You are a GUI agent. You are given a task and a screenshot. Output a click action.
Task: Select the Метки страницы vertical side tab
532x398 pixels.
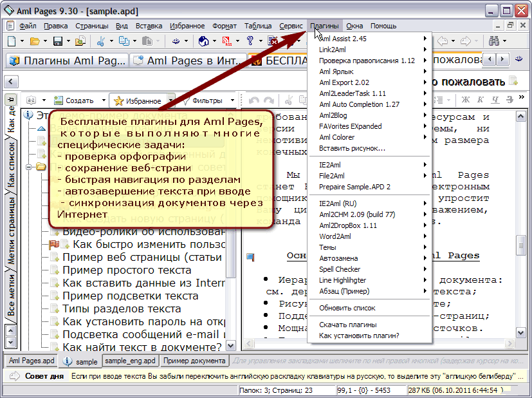coord(11,231)
